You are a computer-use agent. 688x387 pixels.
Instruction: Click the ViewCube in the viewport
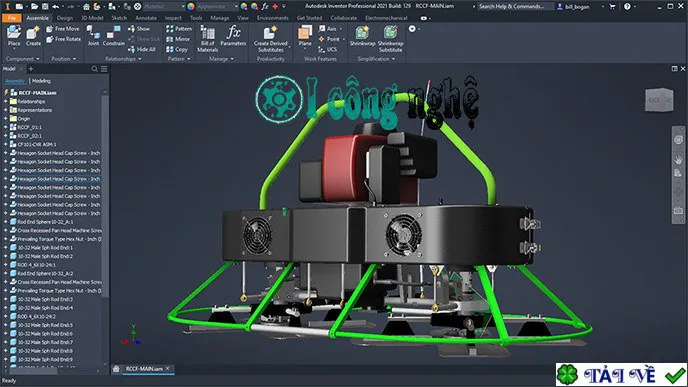[659, 100]
